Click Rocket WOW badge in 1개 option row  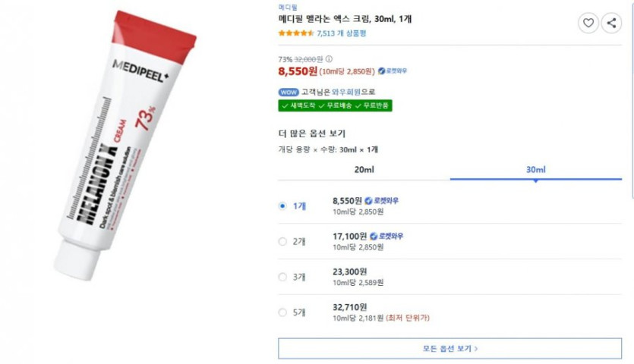coord(382,201)
